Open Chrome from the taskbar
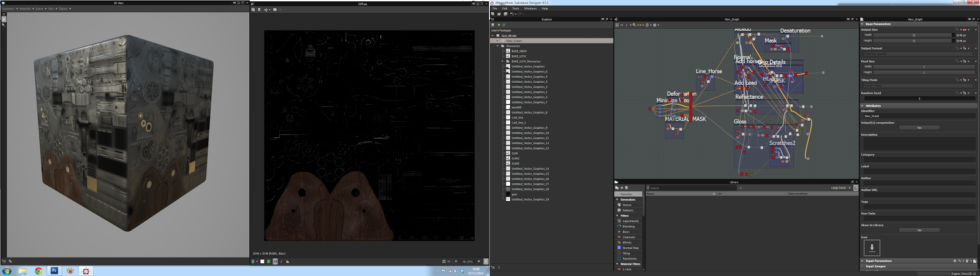This screenshot has height=276, width=980. [39, 270]
